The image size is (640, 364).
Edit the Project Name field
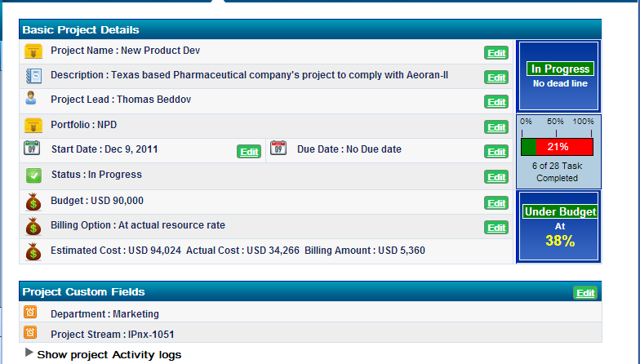[496, 53]
